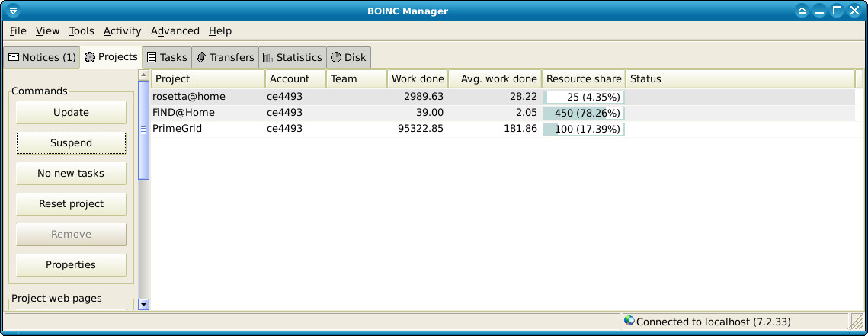
Task: Open the Notices tab envelope icon
Action: tap(13, 58)
